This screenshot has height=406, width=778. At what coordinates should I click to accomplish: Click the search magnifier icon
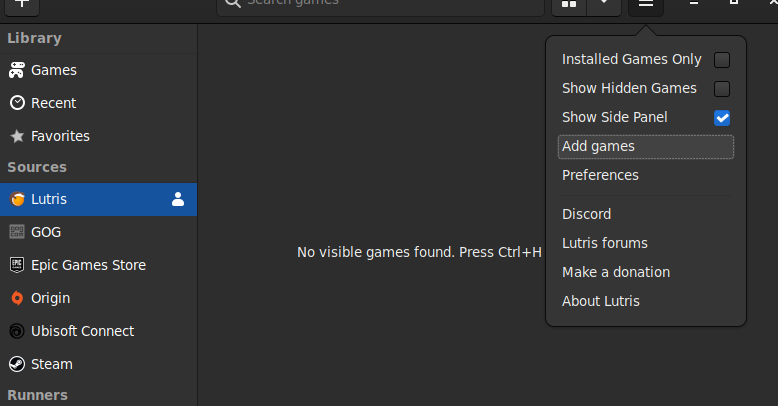[232, 3]
